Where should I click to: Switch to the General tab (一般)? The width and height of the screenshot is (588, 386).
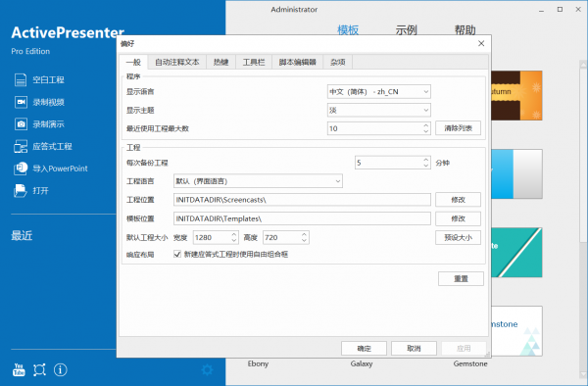pyautogui.click(x=133, y=62)
